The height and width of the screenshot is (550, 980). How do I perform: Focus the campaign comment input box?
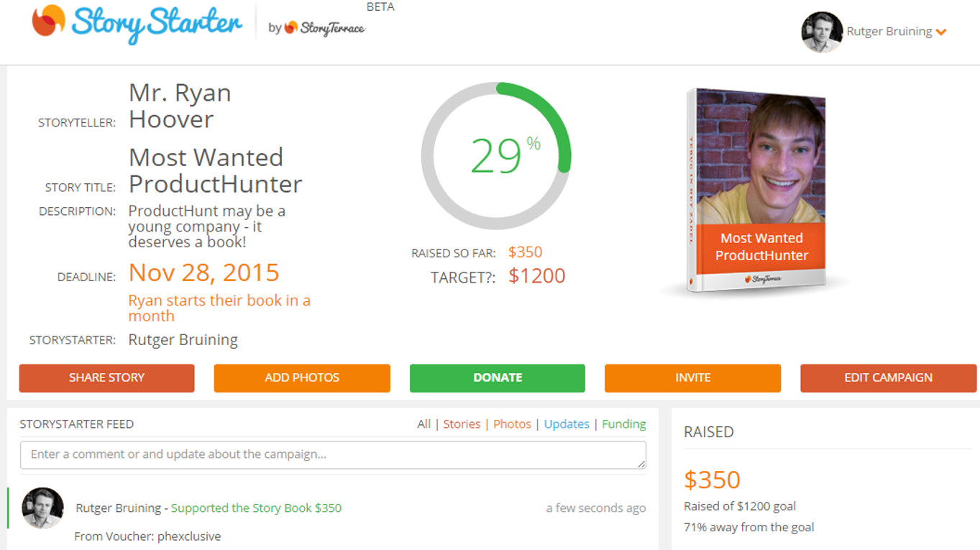point(333,454)
